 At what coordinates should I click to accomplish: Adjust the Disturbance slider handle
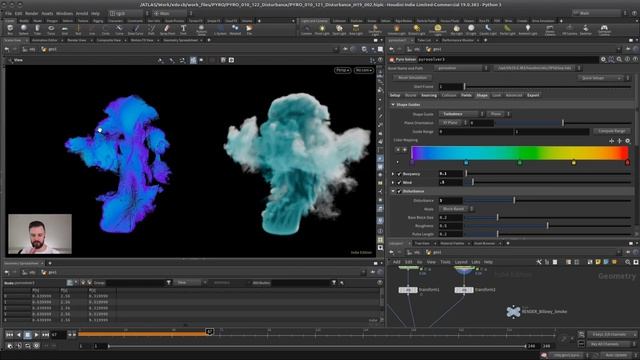[x=514, y=200]
